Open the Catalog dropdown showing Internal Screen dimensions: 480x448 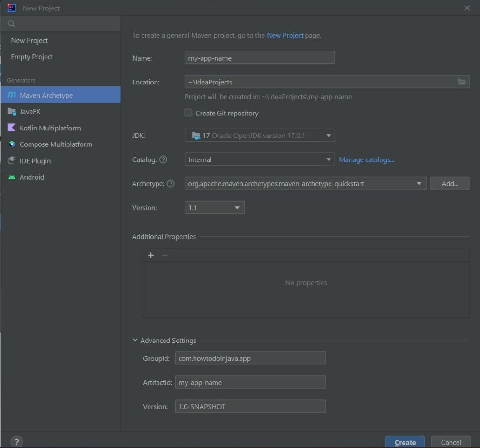coord(329,159)
